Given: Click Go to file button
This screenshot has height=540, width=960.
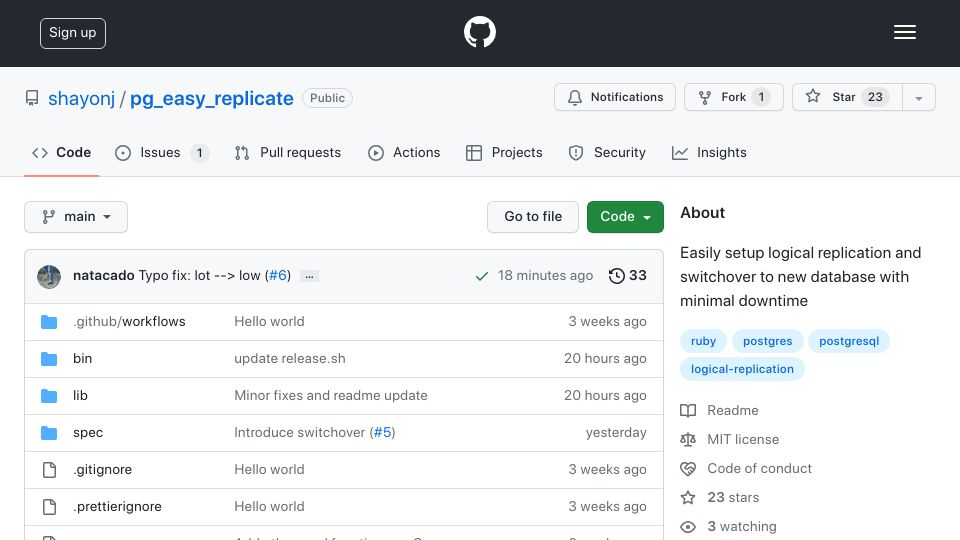Looking at the screenshot, I should click(x=533, y=217).
